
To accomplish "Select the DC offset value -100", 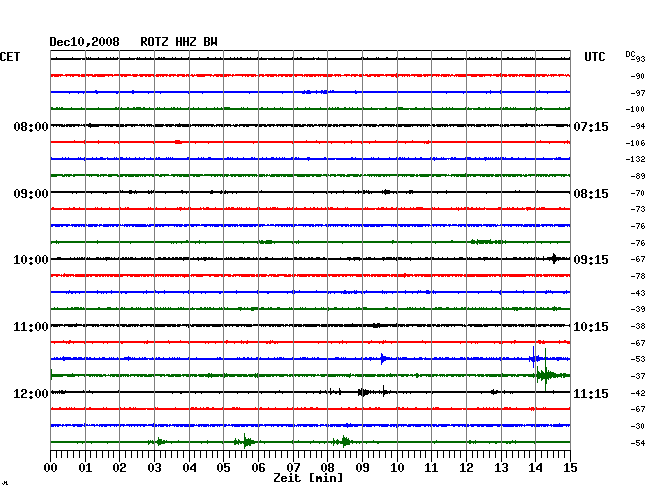I will [635, 109].
